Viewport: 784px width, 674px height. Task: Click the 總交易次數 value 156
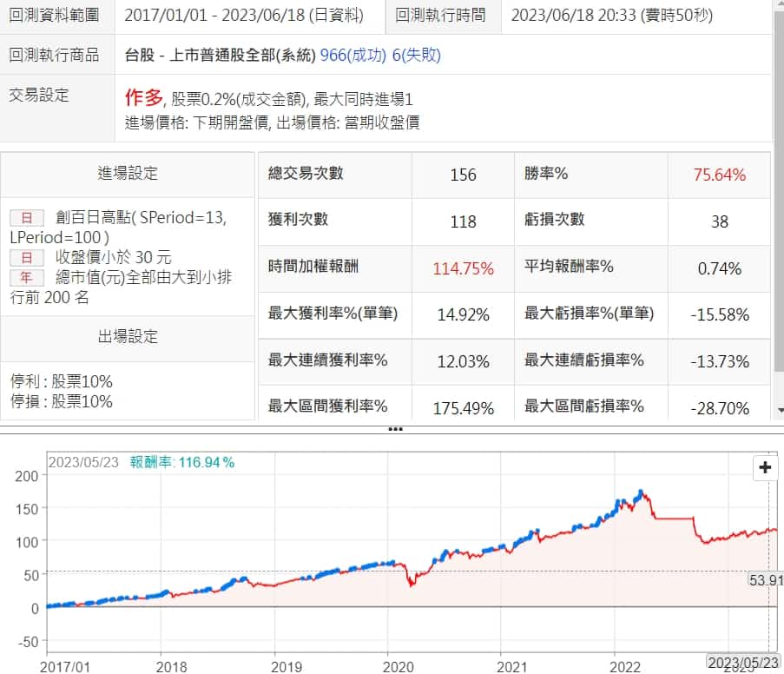463,175
